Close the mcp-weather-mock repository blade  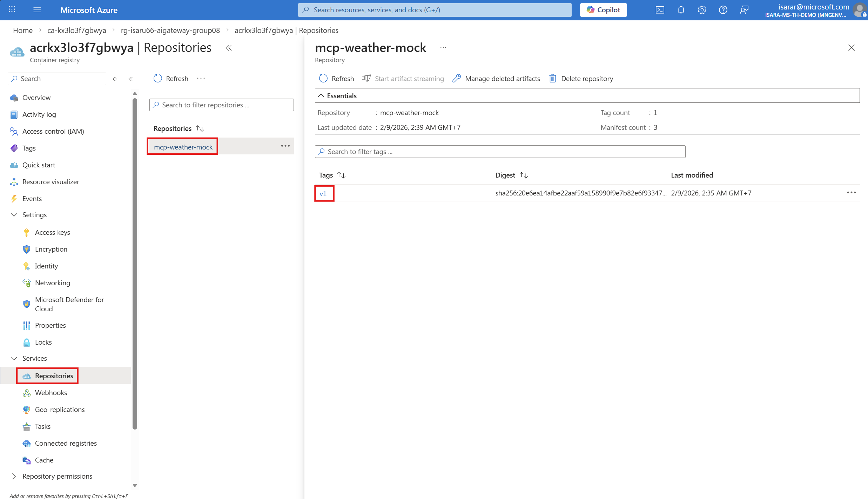click(x=852, y=48)
